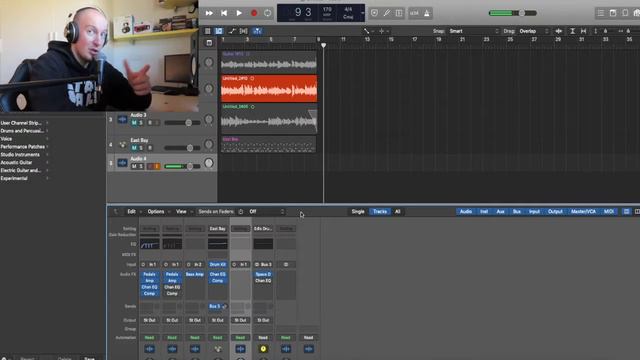Click the horizontal auto zoom icon

click(x=584, y=31)
